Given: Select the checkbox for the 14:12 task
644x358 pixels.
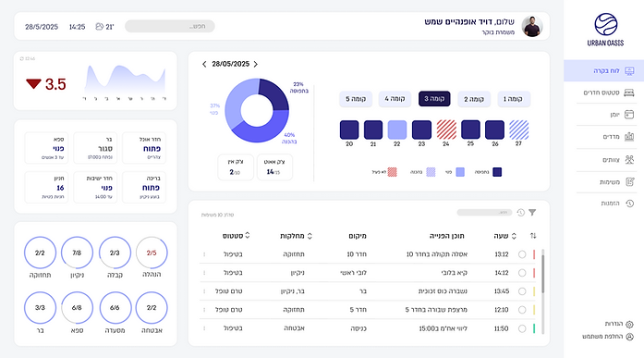Looking at the screenshot, I should point(522,273).
